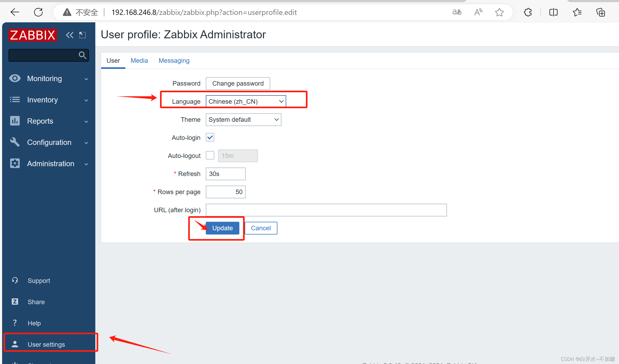Open User settings link
The image size is (619, 364).
tap(46, 344)
